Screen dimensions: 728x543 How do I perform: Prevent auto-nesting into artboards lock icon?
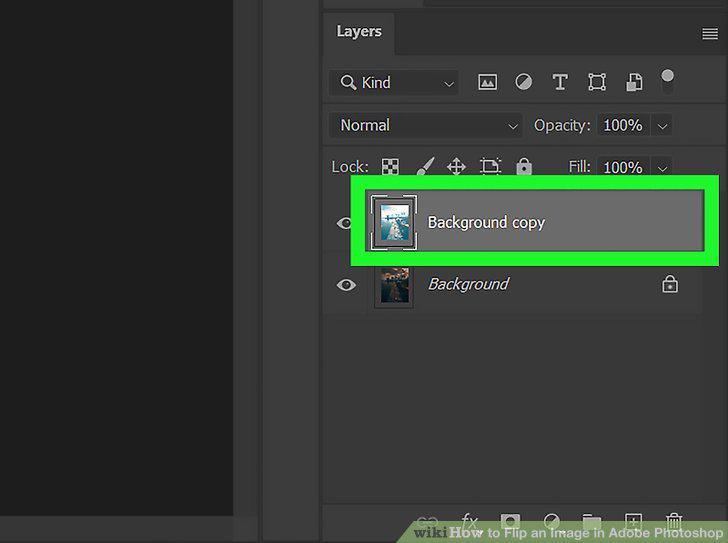coord(490,166)
